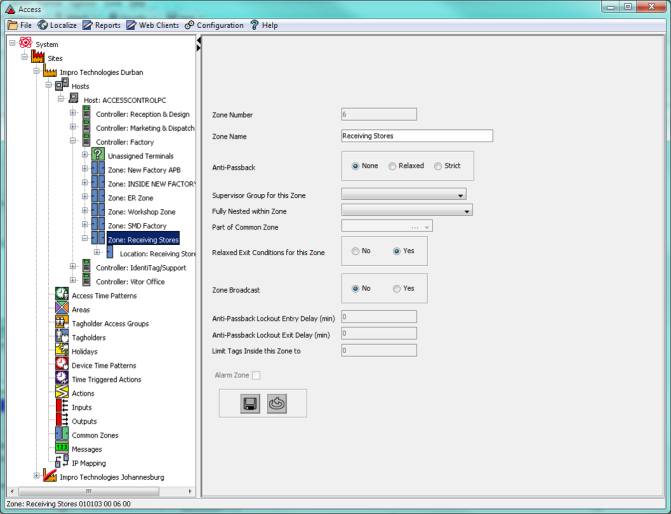
Task: Click the IP Mapping icon
Action: 62,462
